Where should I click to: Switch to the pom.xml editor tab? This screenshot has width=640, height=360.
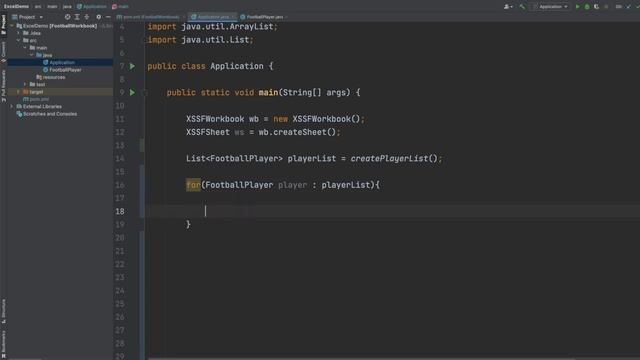pyautogui.click(x=148, y=17)
